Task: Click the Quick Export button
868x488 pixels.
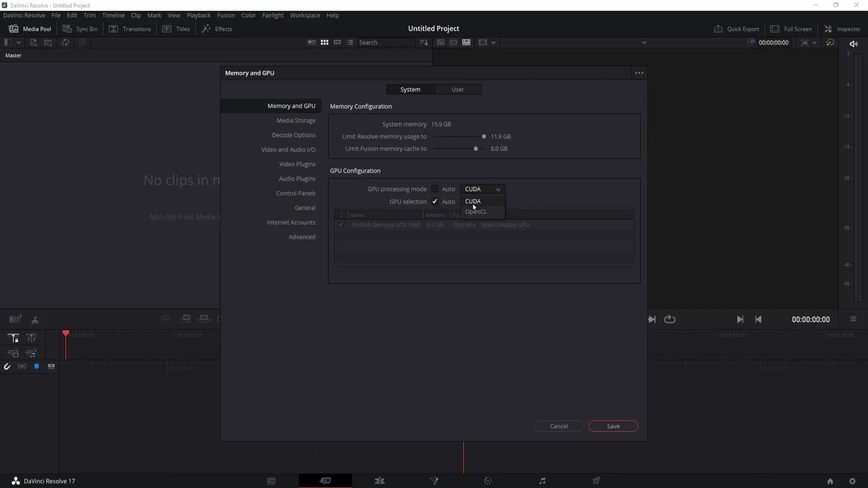Action: point(736,29)
